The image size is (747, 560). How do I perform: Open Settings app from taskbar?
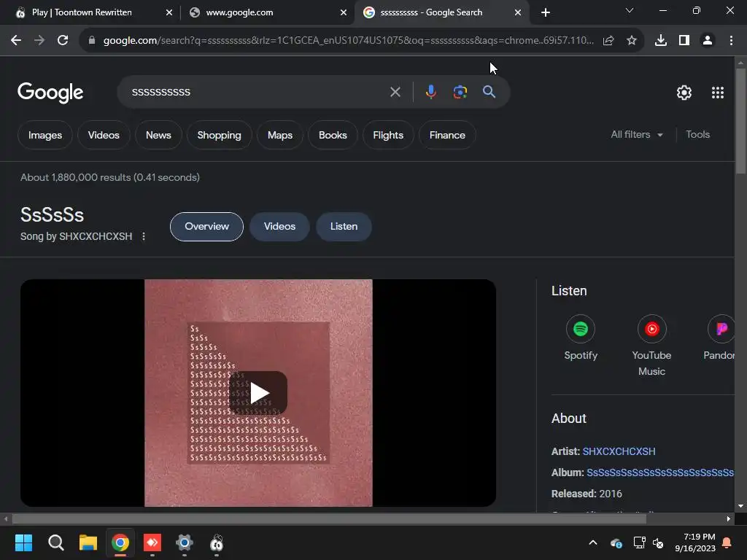(x=185, y=542)
